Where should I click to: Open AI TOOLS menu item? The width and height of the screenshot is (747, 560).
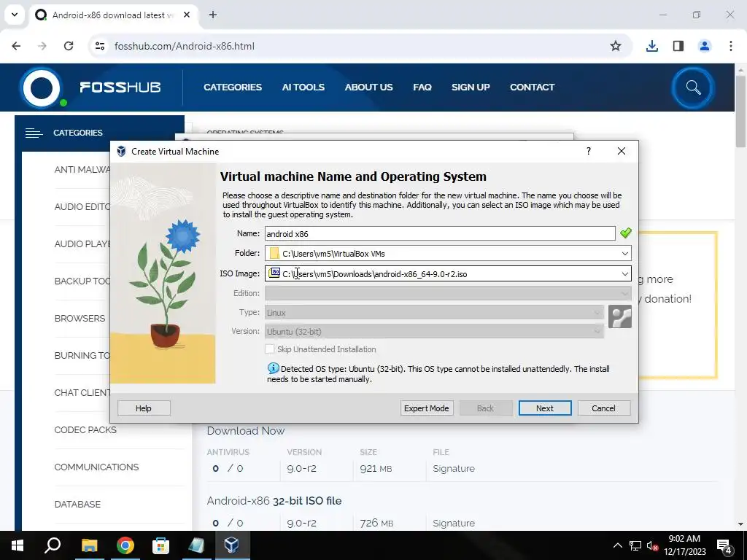tap(303, 87)
